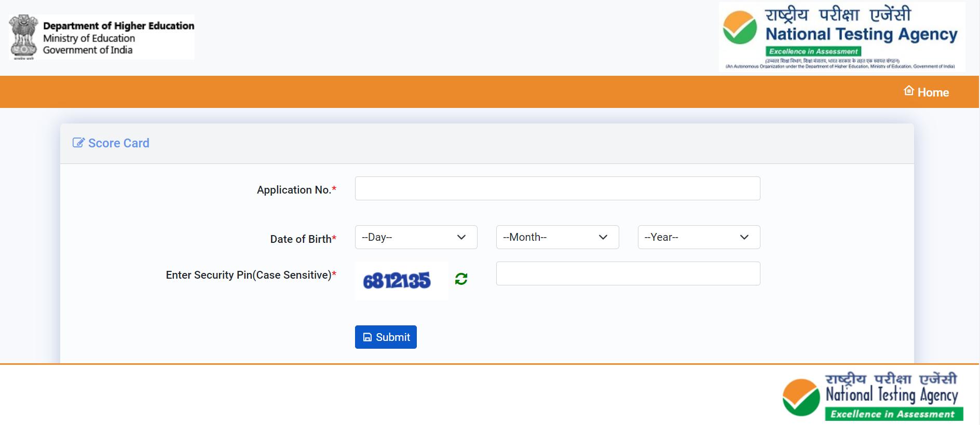
Task: Open the Day dropdown
Action: click(416, 237)
